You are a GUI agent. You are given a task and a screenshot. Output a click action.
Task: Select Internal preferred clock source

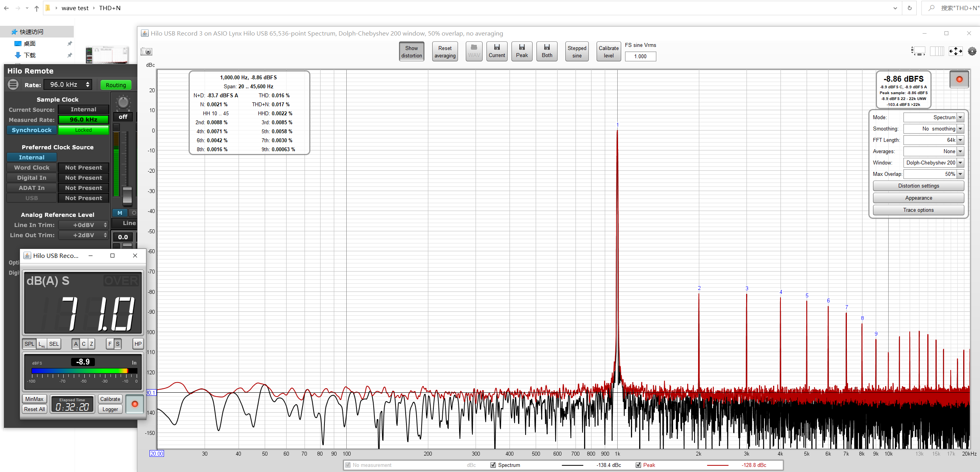click(32, 157)
